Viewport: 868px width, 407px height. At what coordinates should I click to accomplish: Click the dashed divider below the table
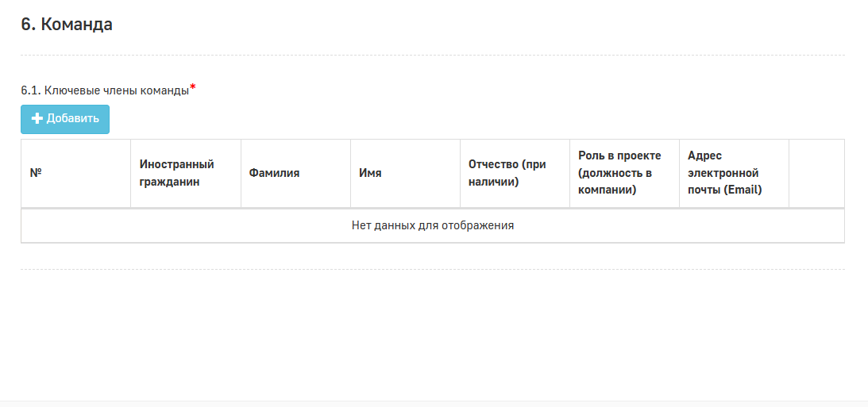(x=433, y=269)
